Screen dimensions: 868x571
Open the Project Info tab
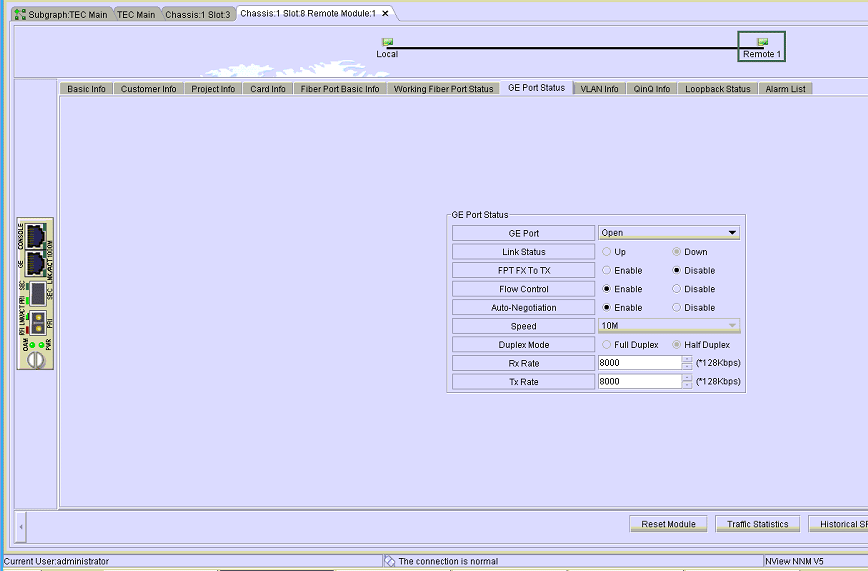tap(213, 89)
